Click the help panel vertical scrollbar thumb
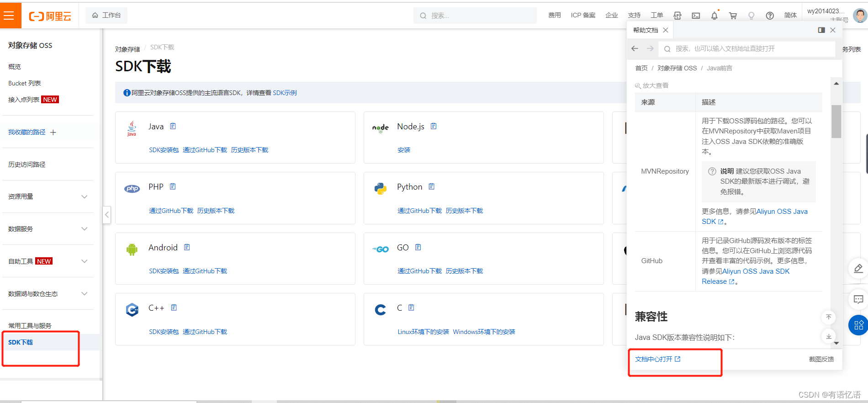 pyautogui.click(x=836, y=121)
